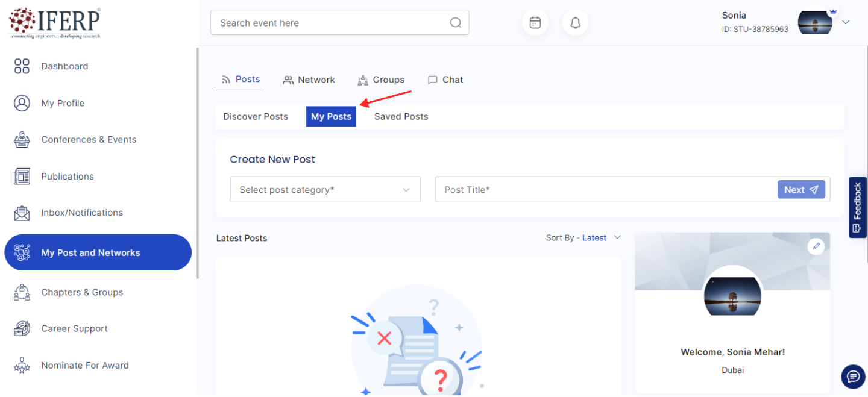Click the search magnifier icon

(x=456, y=23)
